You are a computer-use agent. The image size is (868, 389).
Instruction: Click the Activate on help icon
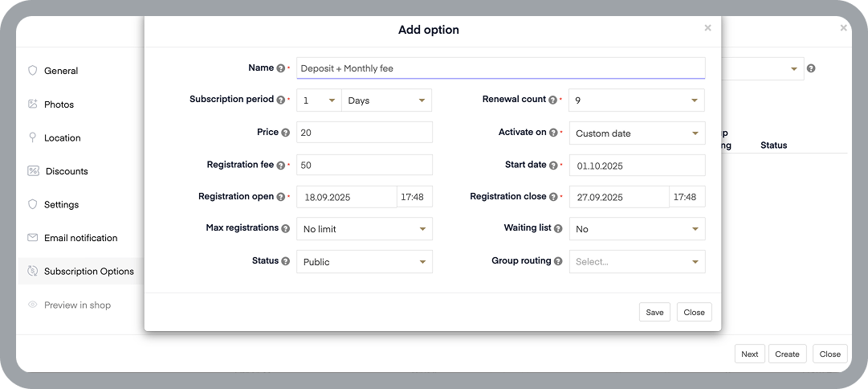(553, 133)
